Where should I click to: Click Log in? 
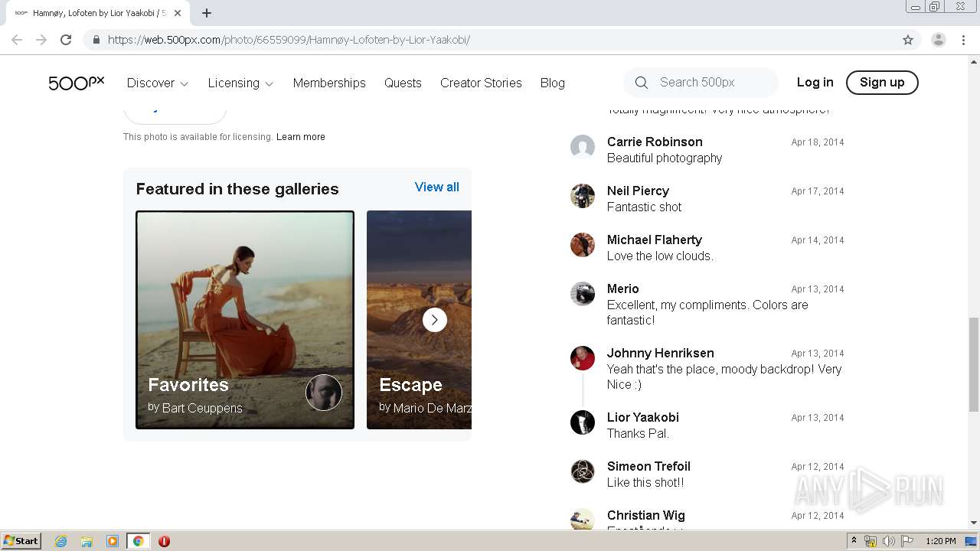pos(815,83)
